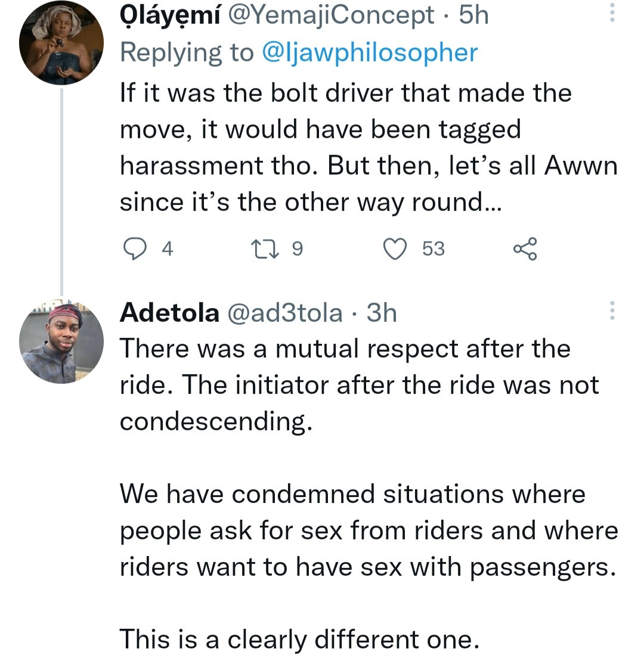Click the Adetola display name
The image size is (644, 658).
[169, 312]
